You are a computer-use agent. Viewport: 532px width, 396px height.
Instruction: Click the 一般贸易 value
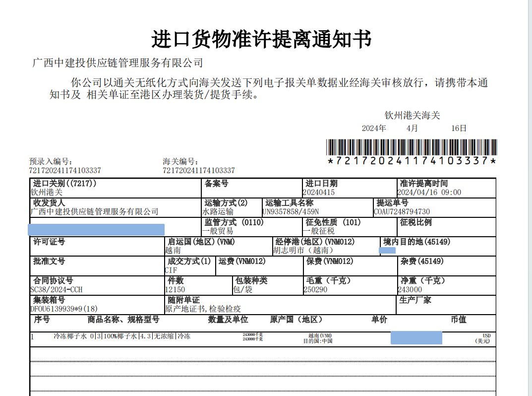[218, 231]
